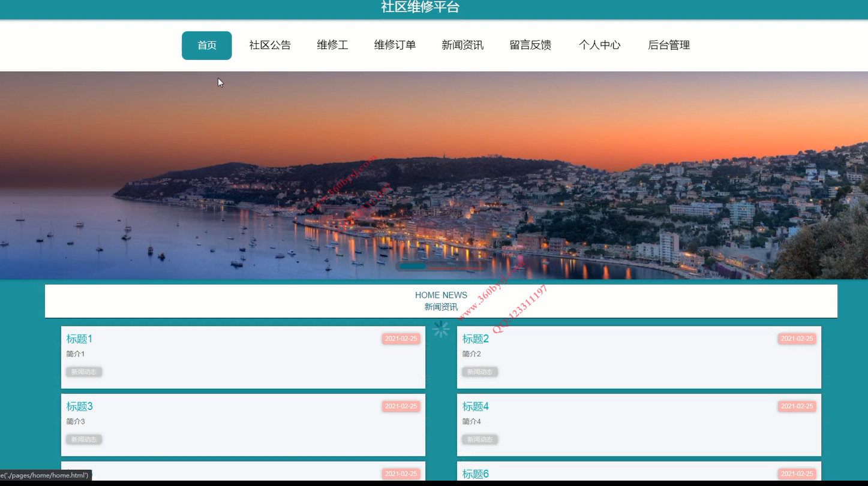Open news article 标题2
This screenshot has height=486, width=868.
(475, 339)
